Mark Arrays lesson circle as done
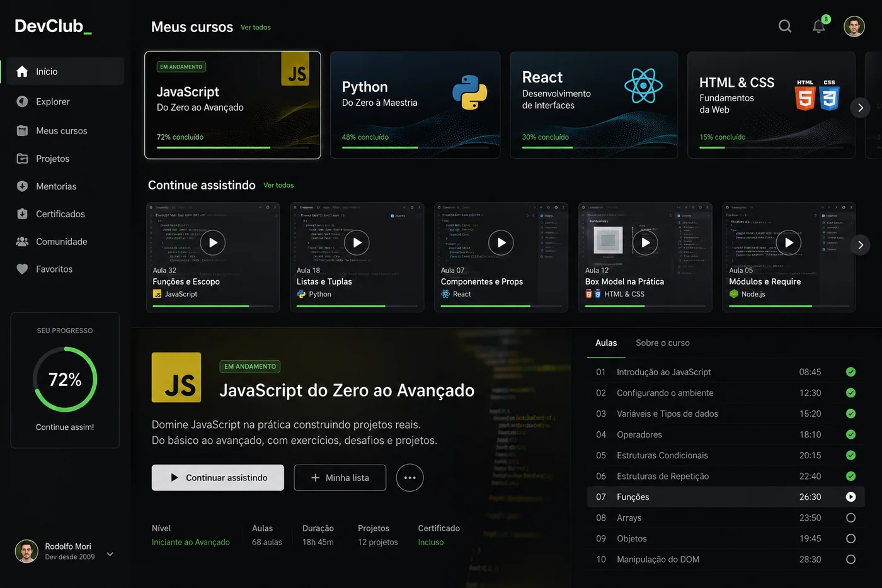Viewport: 882px width, 588px height. click(x=850, y=517)
